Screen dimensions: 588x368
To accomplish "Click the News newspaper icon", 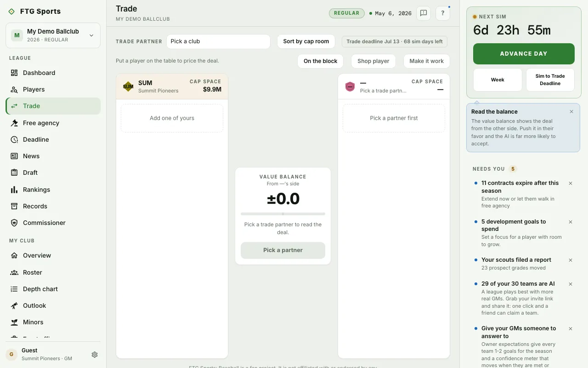I will pyautogui.click(x=14, y=156).
